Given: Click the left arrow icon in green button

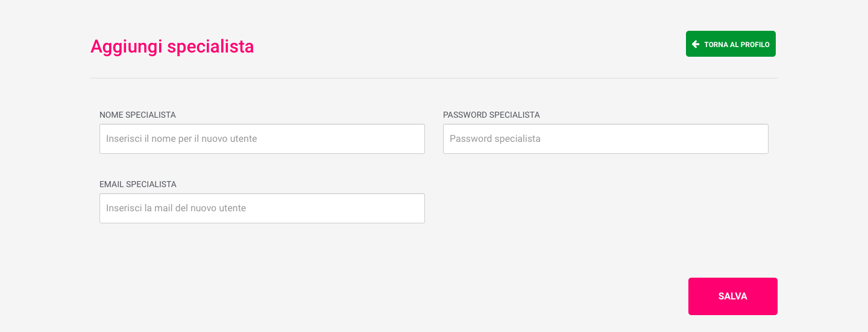Looking at the screenshot, I should pyautogui.click(x=696, y=44).
